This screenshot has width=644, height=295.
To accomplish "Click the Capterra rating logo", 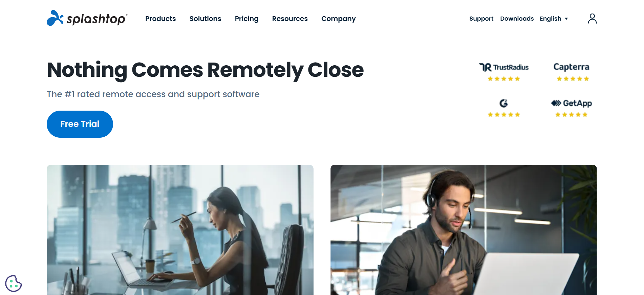I will [571, 67].
